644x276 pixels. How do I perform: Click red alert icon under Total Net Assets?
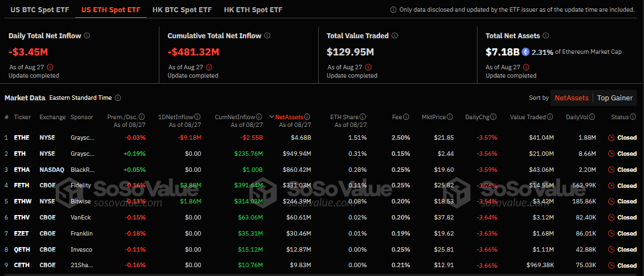point(526,67)
